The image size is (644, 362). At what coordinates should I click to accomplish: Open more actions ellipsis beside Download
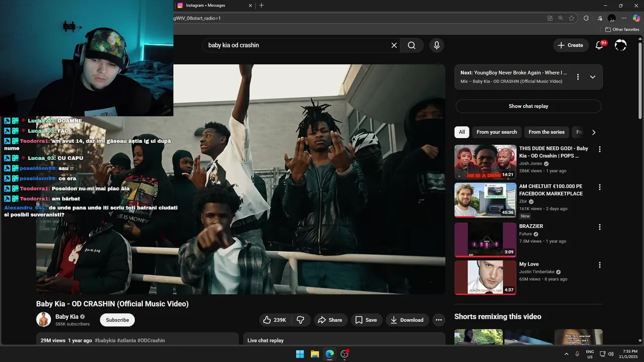(x=439, y=320)
